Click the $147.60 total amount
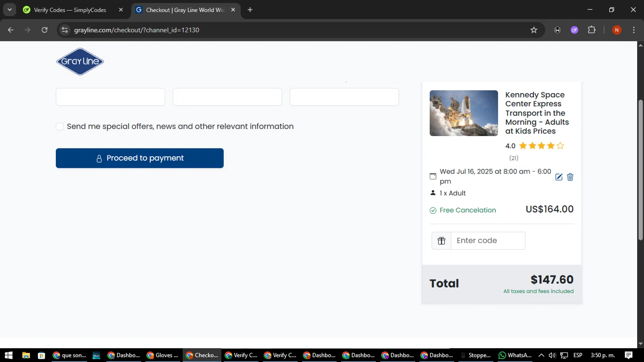This screenshot has height=362, width=644. coord(552,280)
